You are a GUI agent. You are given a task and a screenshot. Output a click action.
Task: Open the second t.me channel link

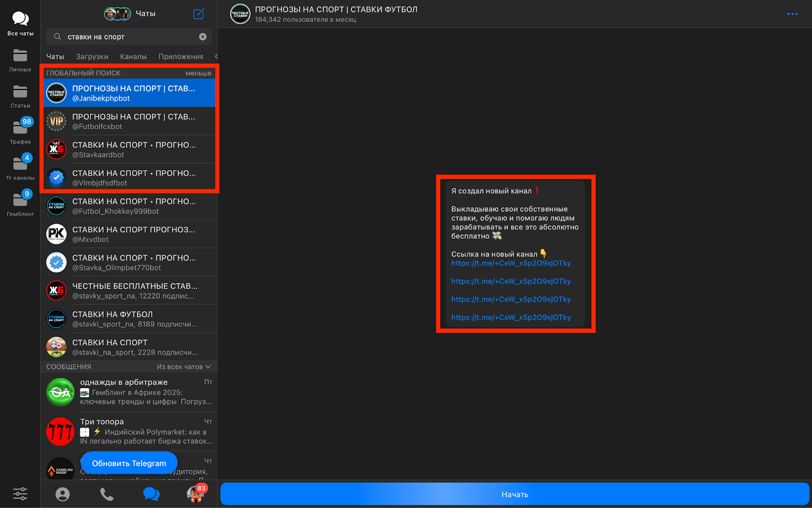511,281
